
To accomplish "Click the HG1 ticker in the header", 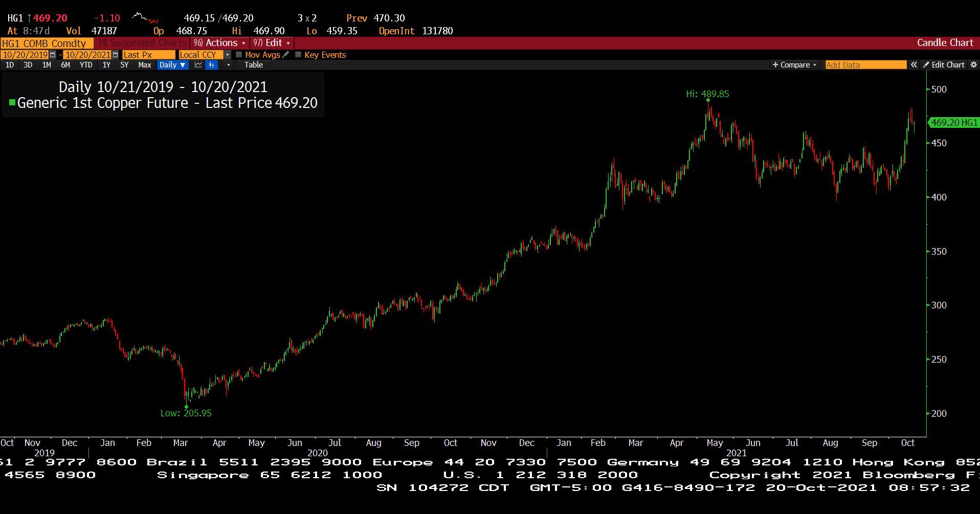I will coord(15,18).
